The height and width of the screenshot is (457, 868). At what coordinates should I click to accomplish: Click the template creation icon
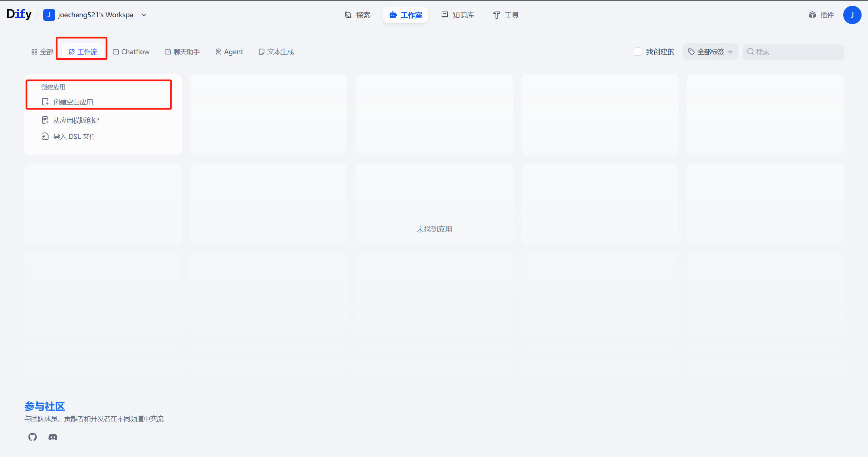coord(45,120)
